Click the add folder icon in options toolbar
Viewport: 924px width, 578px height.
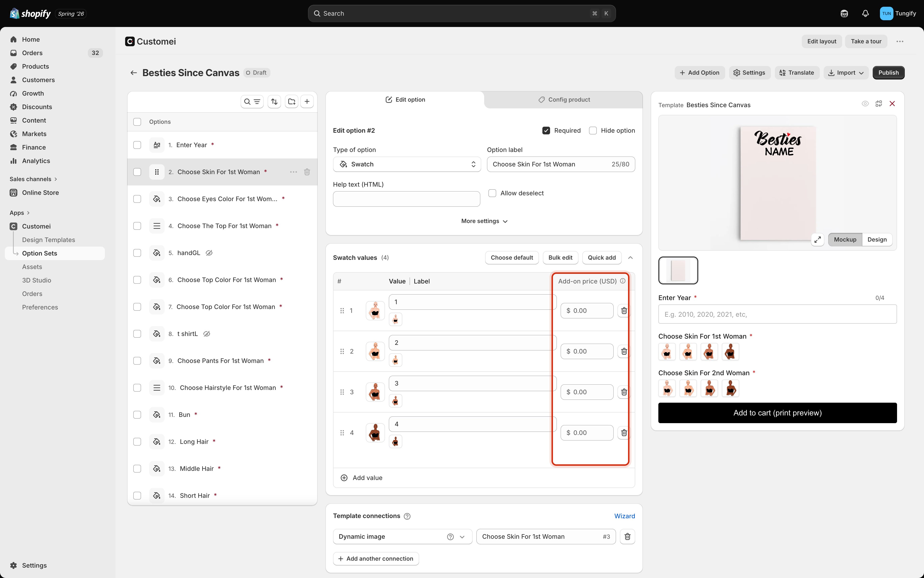tap(292, 102)
